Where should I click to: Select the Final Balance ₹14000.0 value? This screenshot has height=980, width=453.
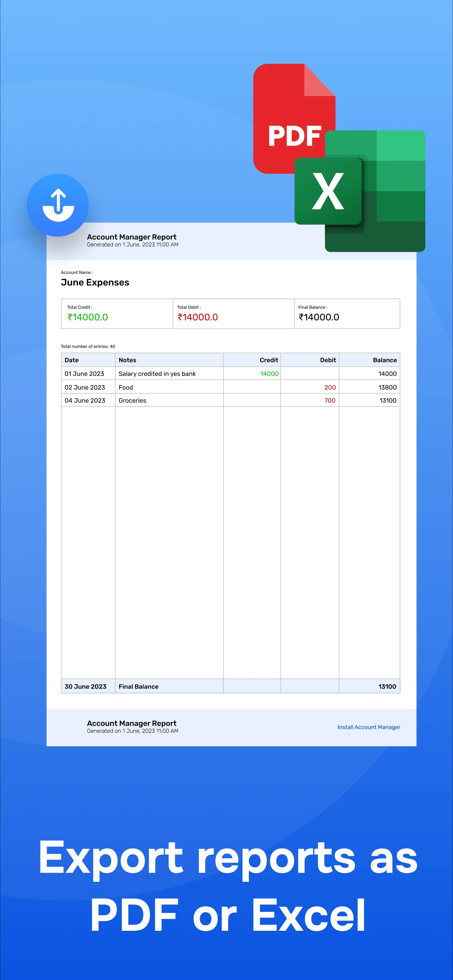319,317
